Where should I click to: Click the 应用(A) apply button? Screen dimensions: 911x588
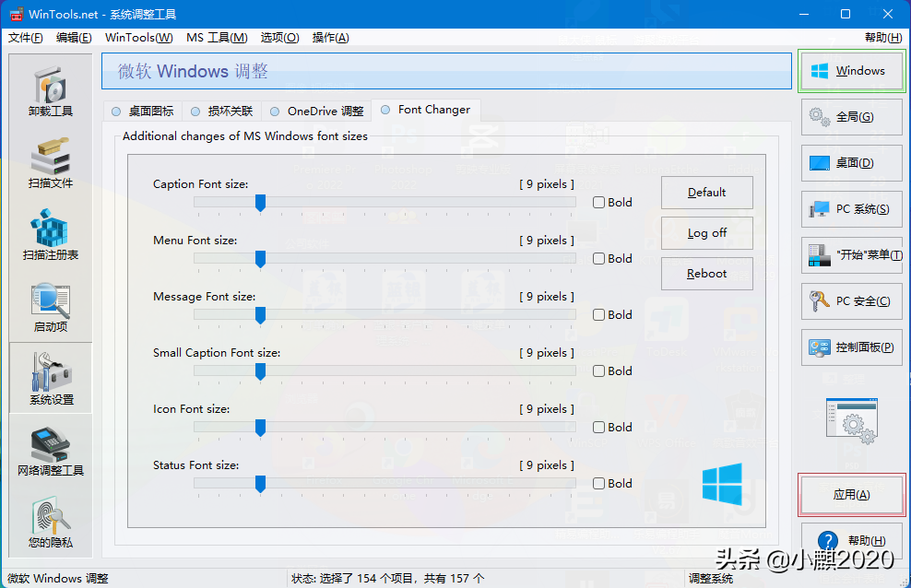tap(852, 495)
